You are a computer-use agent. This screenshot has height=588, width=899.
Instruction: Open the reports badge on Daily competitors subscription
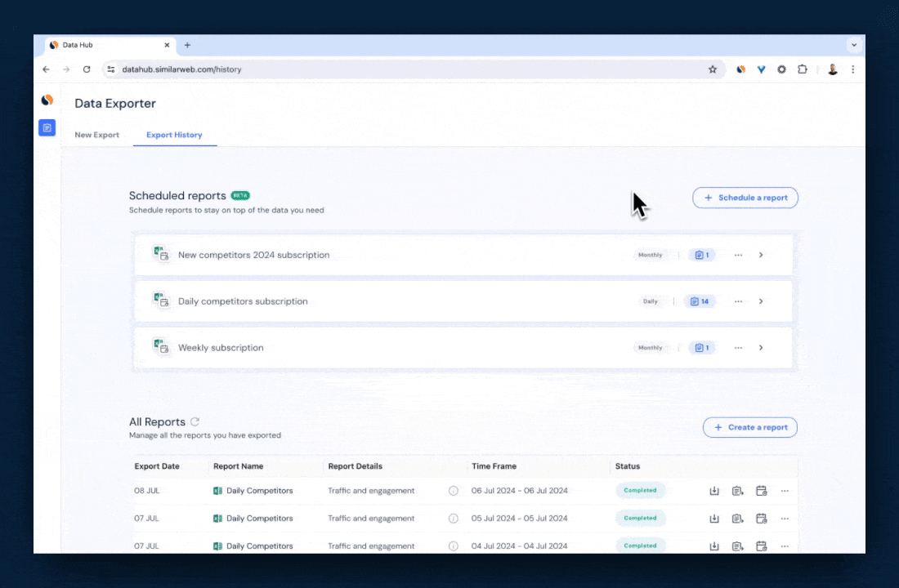[x=700, y=301]
